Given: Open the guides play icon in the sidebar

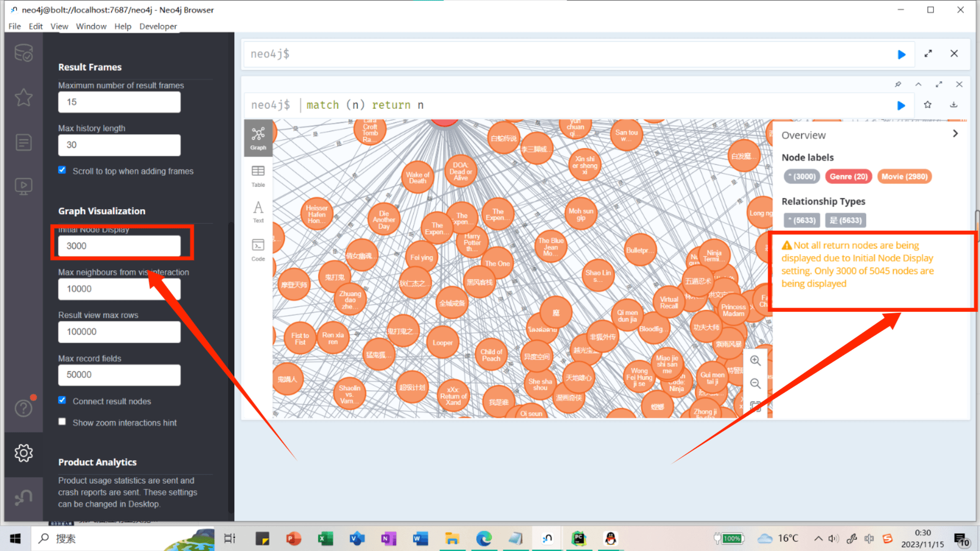Looking at the screenshot, I should pyautogui.click(x=23, y=186).
